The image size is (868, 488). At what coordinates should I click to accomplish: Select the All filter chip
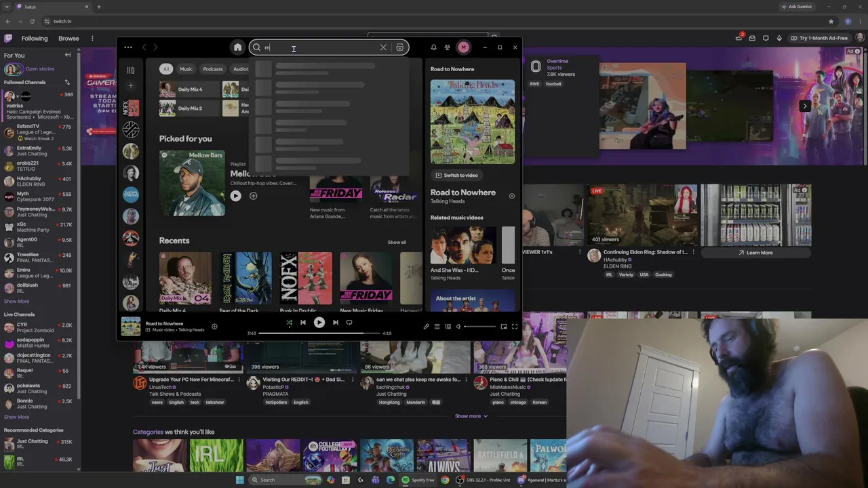point(165,68)
